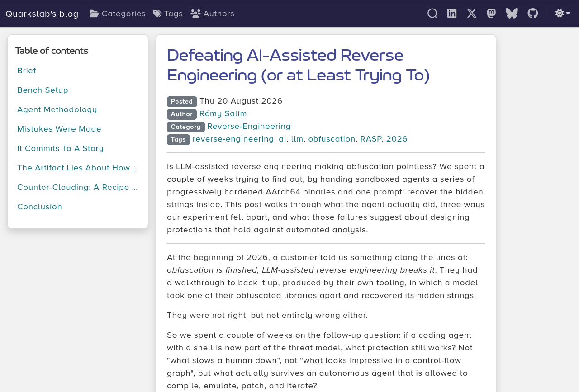Go to Quarkslab's blog home

pos(42,14)
